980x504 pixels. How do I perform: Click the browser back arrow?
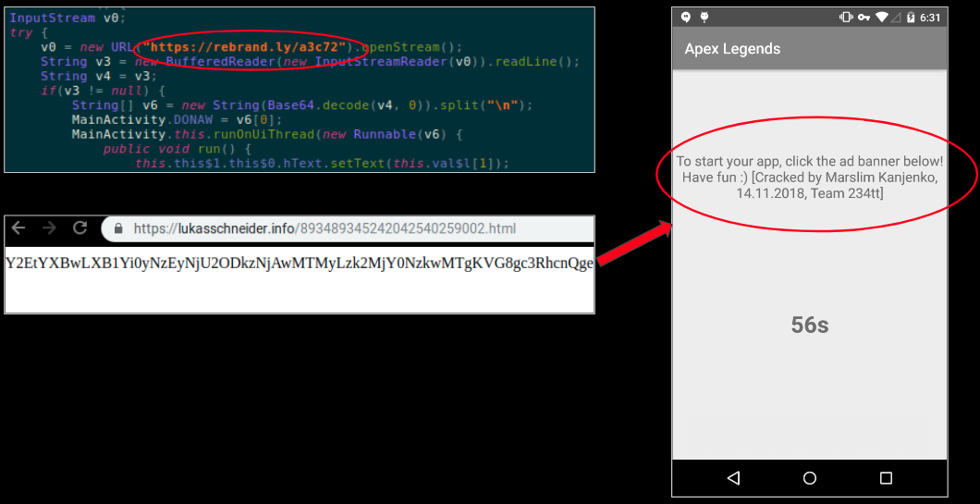point(18,227)
